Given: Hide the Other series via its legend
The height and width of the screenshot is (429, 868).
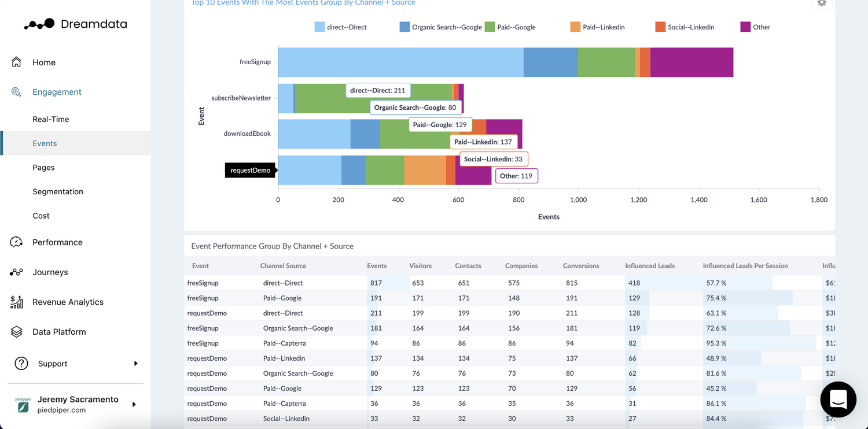Looking at the screenshot, I should coord(755,27).
